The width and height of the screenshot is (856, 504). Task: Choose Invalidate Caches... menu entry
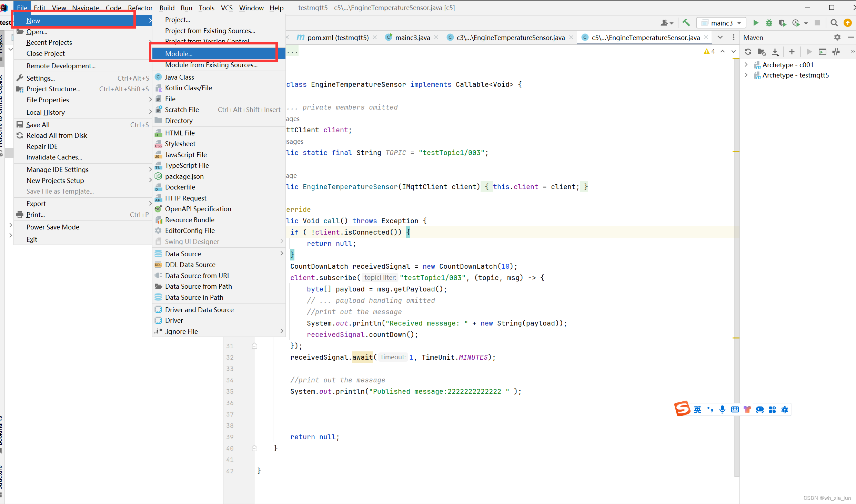tap(83, 157)
